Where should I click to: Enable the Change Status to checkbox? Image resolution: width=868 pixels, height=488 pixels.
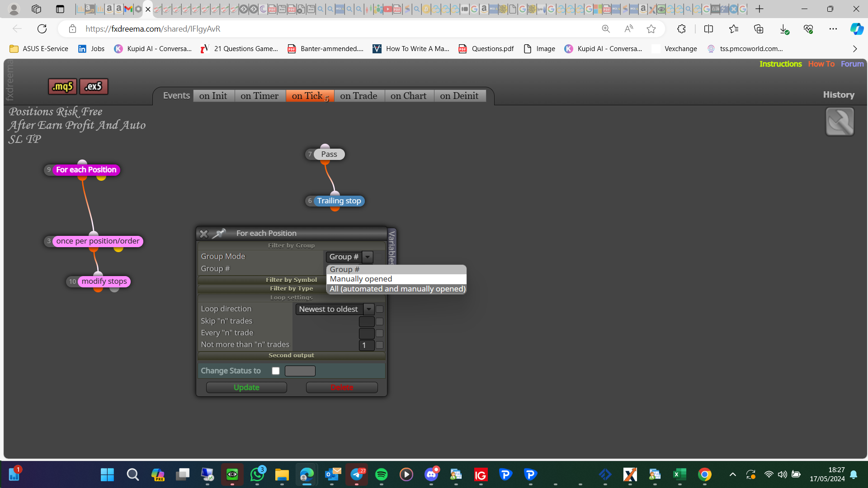[x=276, y=371]
